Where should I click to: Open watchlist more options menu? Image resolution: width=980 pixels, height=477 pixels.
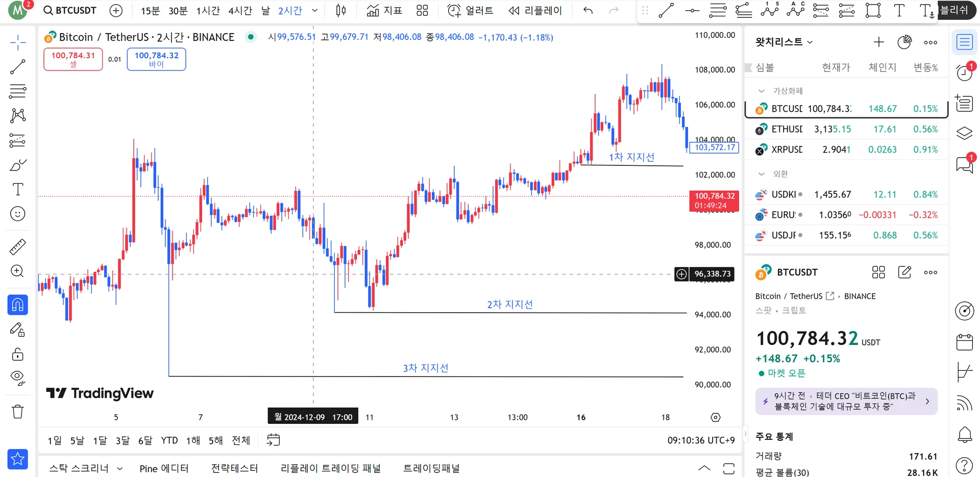[930, 42]
